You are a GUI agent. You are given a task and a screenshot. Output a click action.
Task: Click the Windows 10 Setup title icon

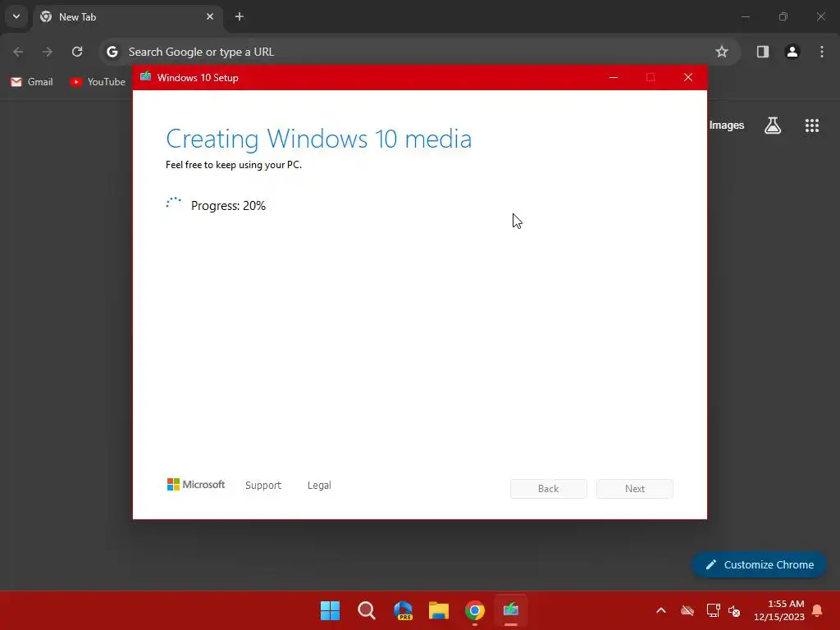[x=146, y=77]
